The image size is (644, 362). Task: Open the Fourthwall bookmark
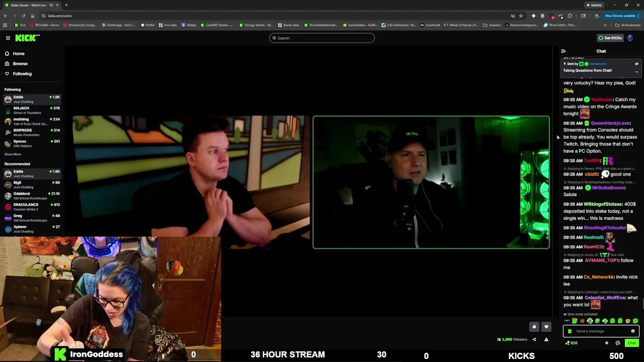point(430,25)
